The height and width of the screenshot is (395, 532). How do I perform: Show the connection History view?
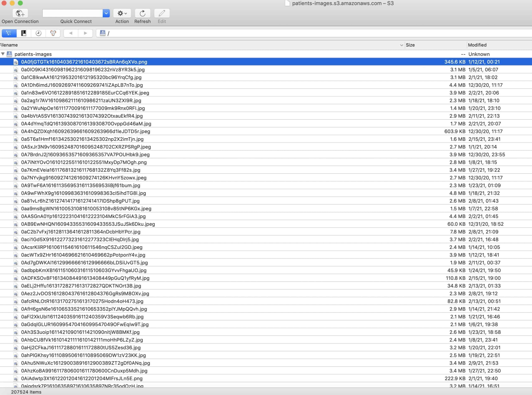click(38, 33)
